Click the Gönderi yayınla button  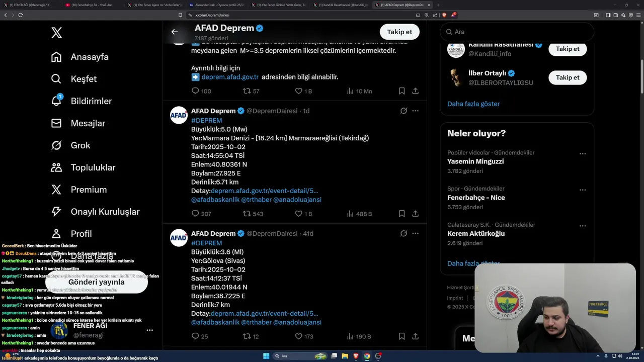point(97,282)
